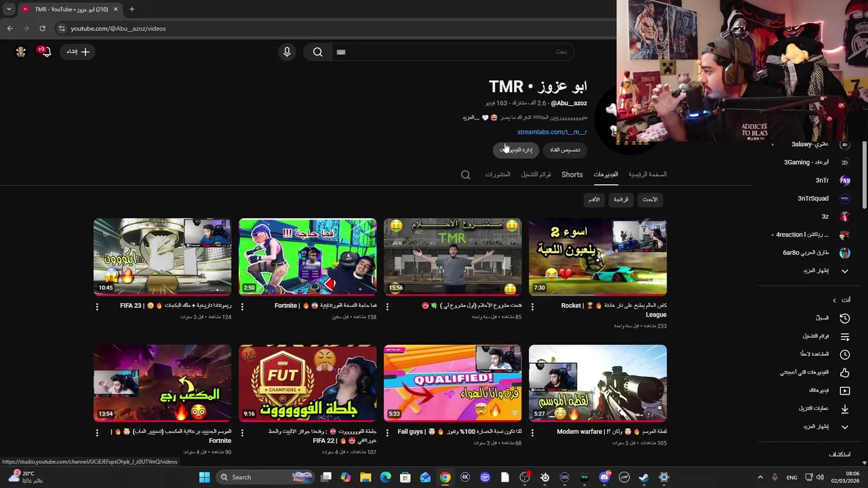The image size is (868, 488).
Task: Switch to the Shorts channel tab
Action: [x=572, y=175]
